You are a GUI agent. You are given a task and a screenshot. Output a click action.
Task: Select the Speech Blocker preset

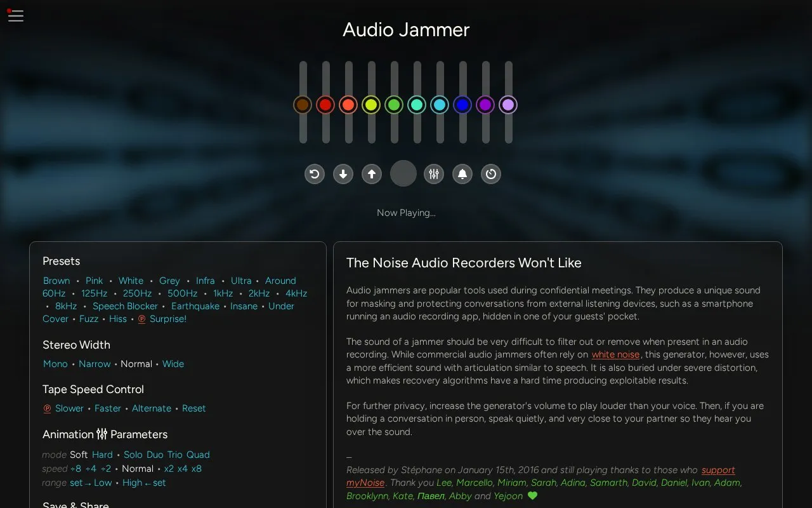(125, 306)
